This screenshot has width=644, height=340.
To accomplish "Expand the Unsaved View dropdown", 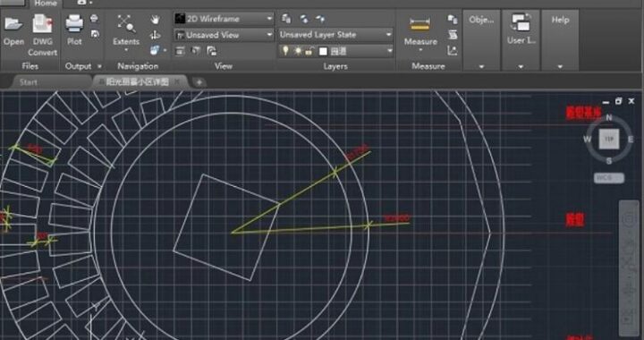I will 224,35.
